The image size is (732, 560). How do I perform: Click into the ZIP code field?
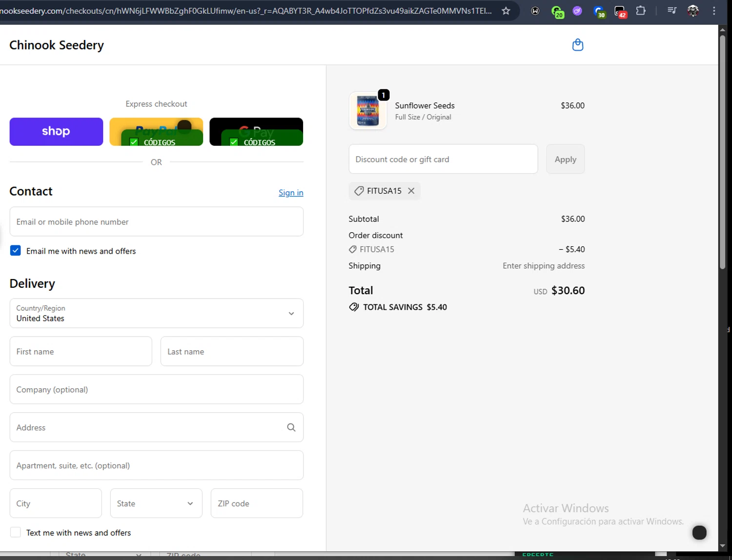(x=257, y=503)
